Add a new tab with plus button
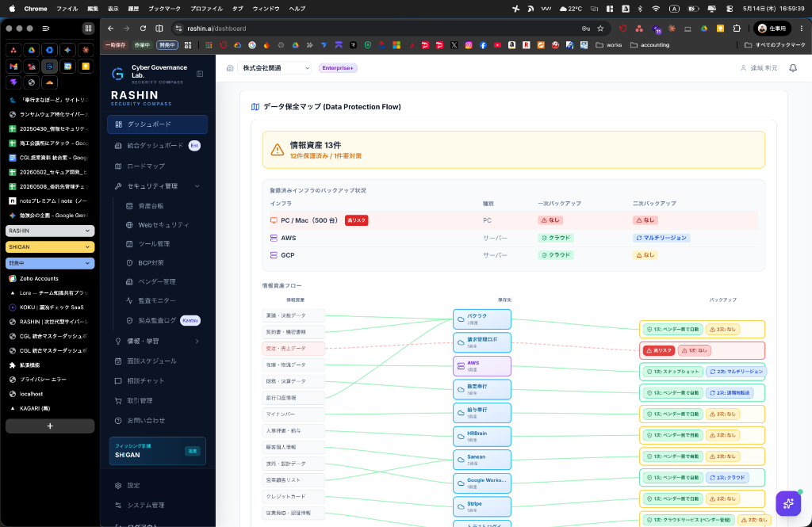Viewport: 812px width, 527px height. tap(50, 426)
